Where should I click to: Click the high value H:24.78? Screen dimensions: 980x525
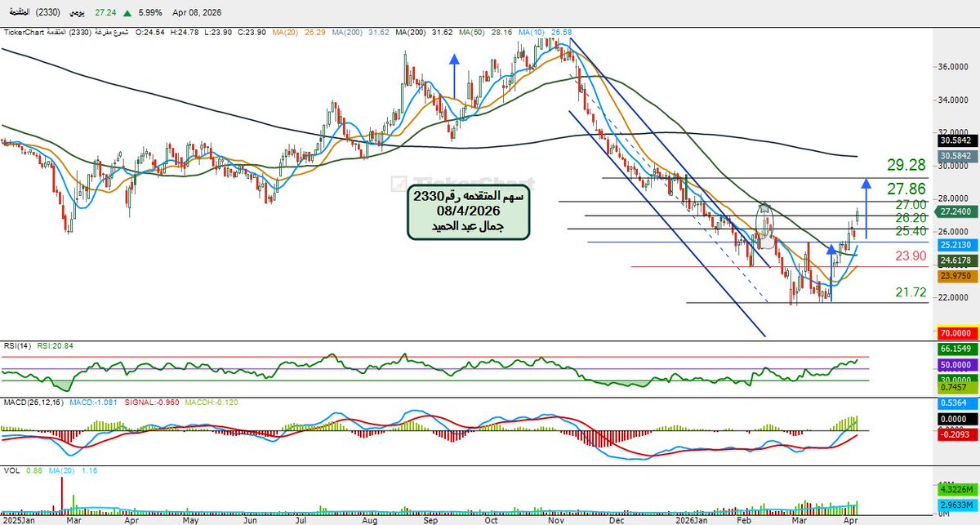184,33
